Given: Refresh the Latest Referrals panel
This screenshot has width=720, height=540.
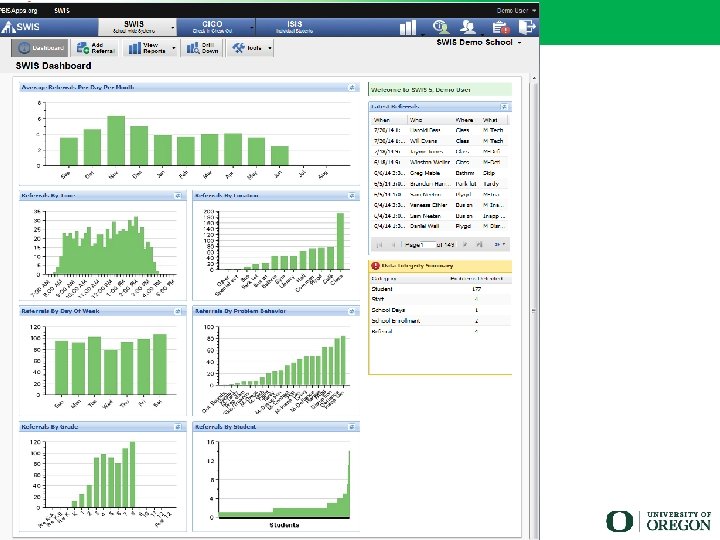Looking at the screenshot, I should (504, 107).
